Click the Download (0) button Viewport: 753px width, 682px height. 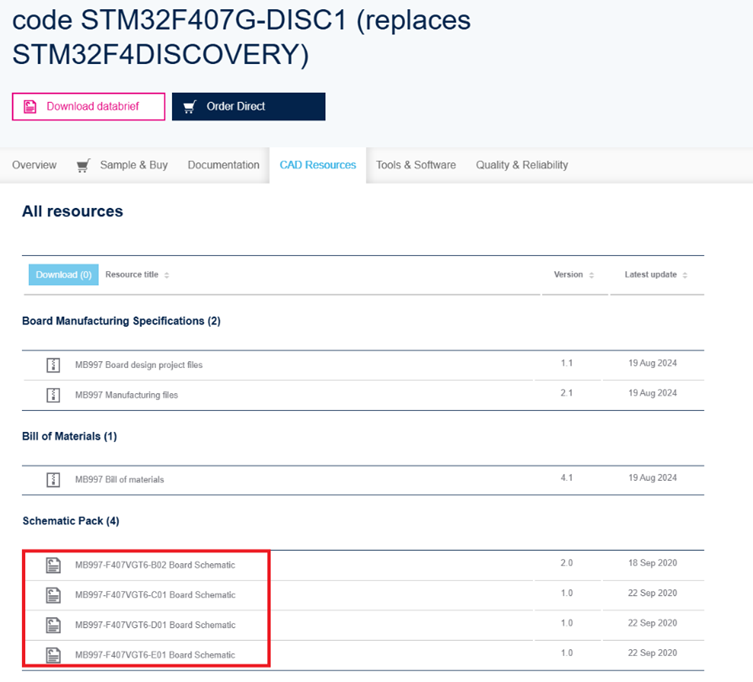[x=63, y=275]
